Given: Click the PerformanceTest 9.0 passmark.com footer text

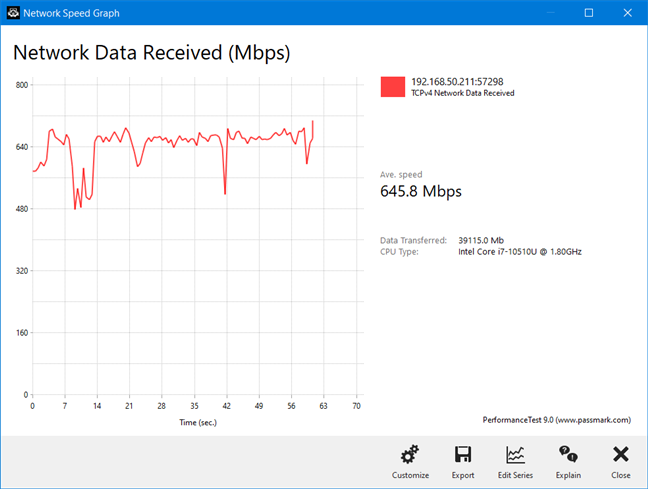Looking at the screenshot, I should 557,420.
